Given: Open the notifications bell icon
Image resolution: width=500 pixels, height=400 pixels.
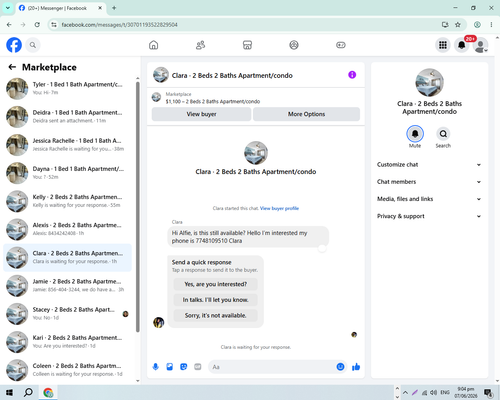Looking at the screenshot, I should (x=461, y=45).
